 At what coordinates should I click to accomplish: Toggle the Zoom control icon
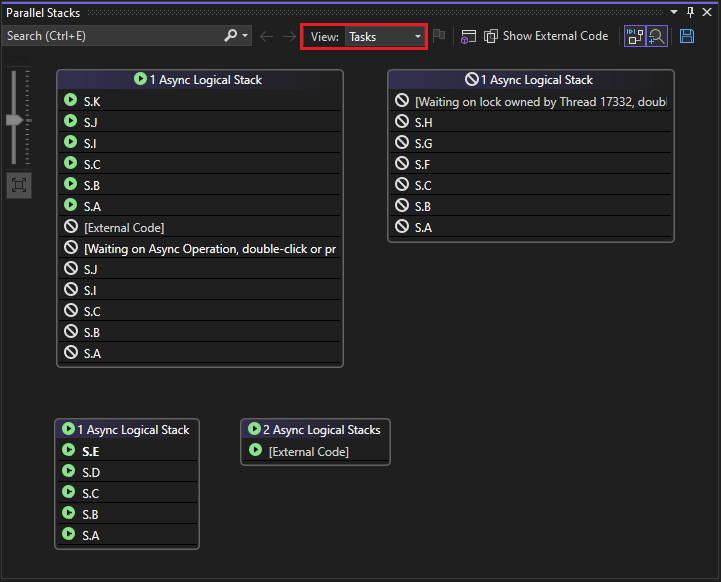[657, 36]
